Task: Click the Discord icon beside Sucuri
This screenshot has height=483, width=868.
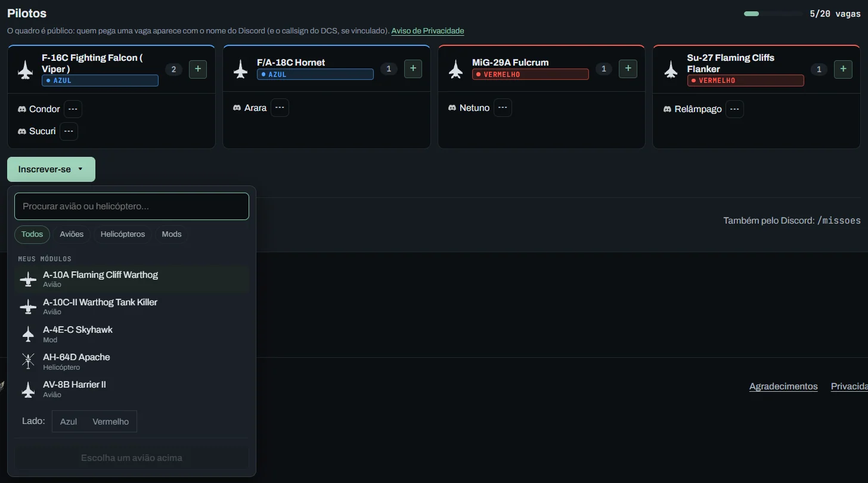Action: [22, 131]
